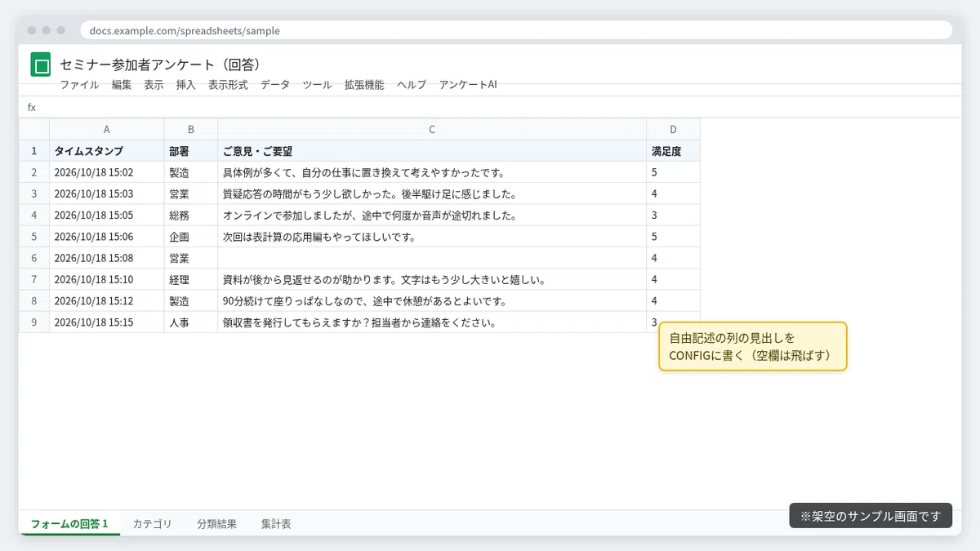Click satisfaction 3 in the 総務 row

(x=673, y=216)
